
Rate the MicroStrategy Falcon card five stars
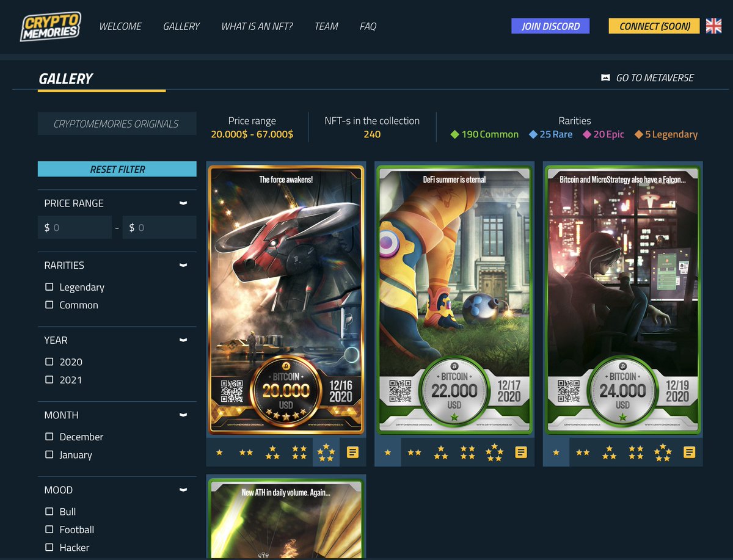[663, 453]
